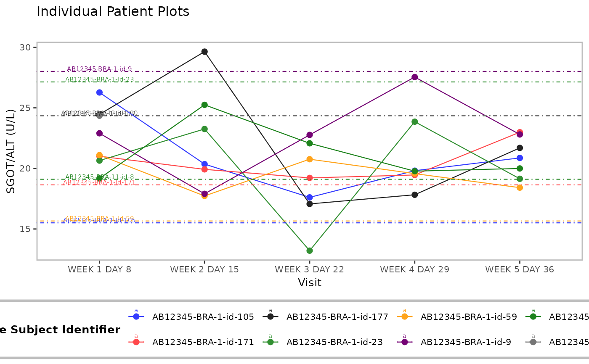The height and width of the screenshot is (364, 589).
Task: Click the purple AB12345-BRA-1-id-9 reference line label
Action: (99, 69)
